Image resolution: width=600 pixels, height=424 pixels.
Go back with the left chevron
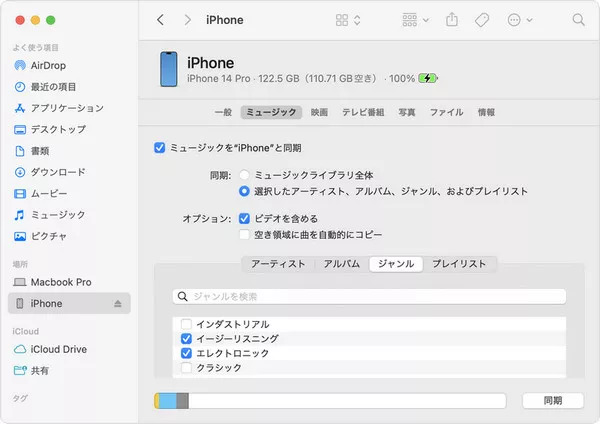pyautogui.click(x=160, y=20)
